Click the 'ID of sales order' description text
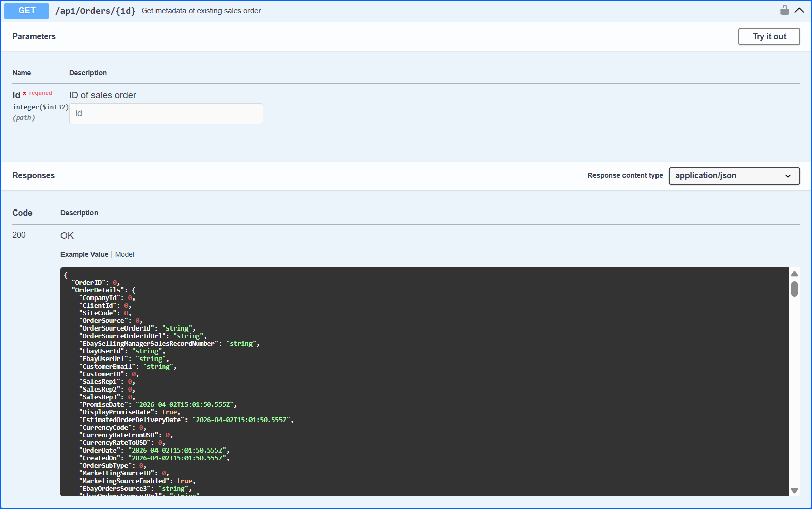The height and width of the screenshot is (509, 812). click(103, 95)
